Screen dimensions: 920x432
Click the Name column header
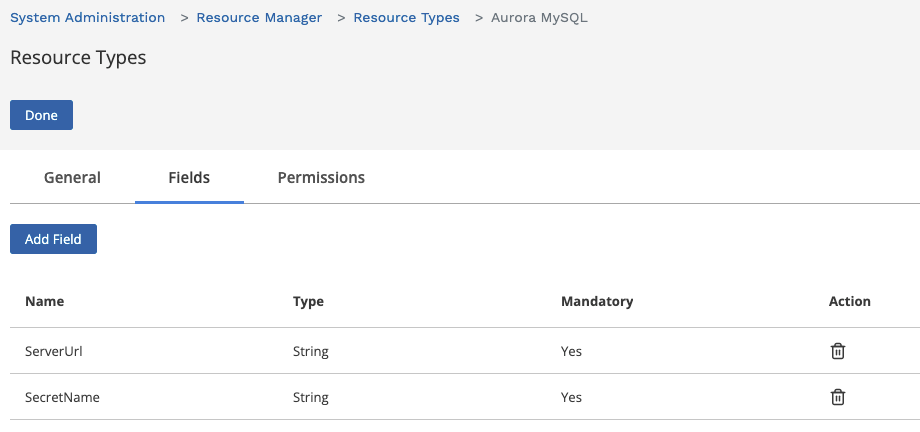45,302
